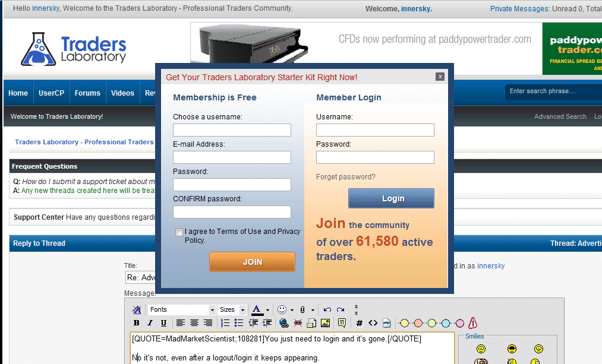Click the green circle toolbar button

click(432, 324)
